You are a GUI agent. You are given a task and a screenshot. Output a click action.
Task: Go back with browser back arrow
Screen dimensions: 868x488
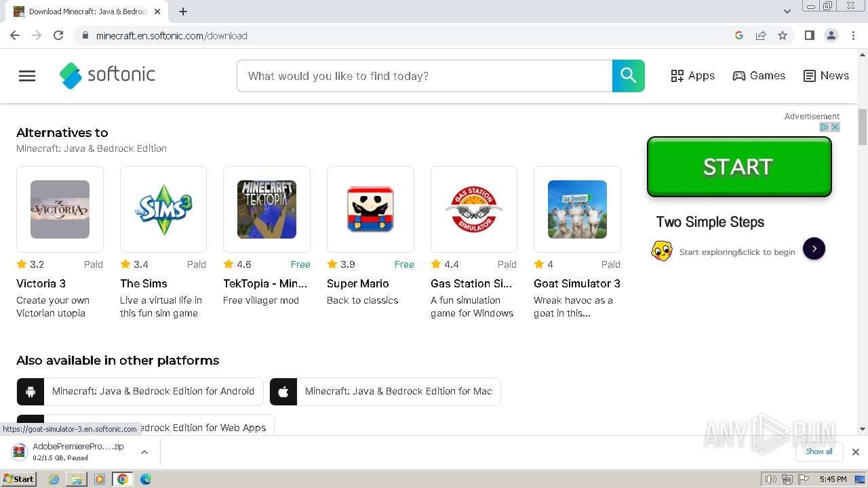click(x=15, y=35)
